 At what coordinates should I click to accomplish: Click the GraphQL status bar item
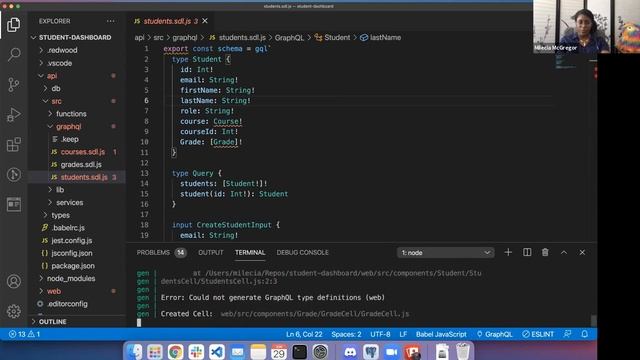[x=494, y=334]
